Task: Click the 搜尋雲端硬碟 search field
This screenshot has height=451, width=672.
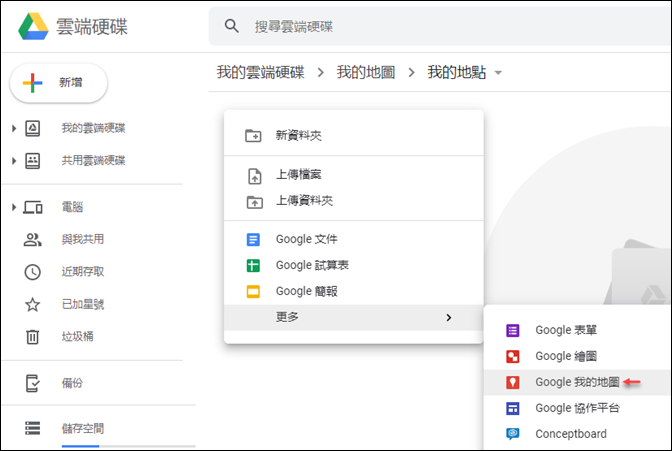Action: coord(440,26)
